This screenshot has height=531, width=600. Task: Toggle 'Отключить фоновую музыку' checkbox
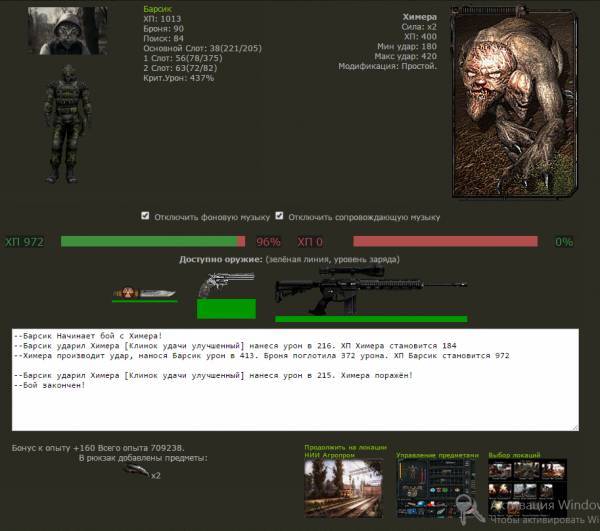pos(146,215)
